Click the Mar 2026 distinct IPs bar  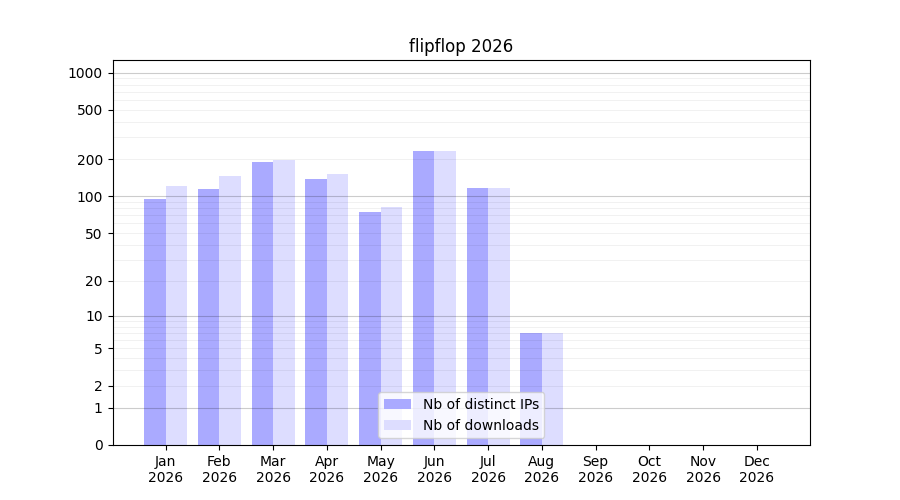[x=262, y=304]
